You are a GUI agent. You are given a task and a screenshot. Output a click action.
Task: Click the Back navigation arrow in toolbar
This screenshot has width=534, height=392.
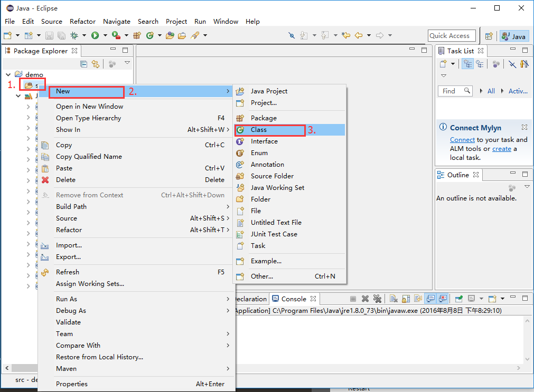[359, 35]
